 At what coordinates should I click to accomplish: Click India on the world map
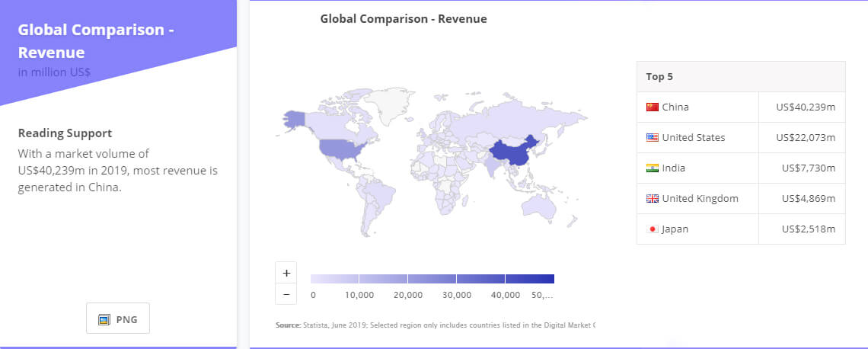pyautogui.click(x=492, y=170)
